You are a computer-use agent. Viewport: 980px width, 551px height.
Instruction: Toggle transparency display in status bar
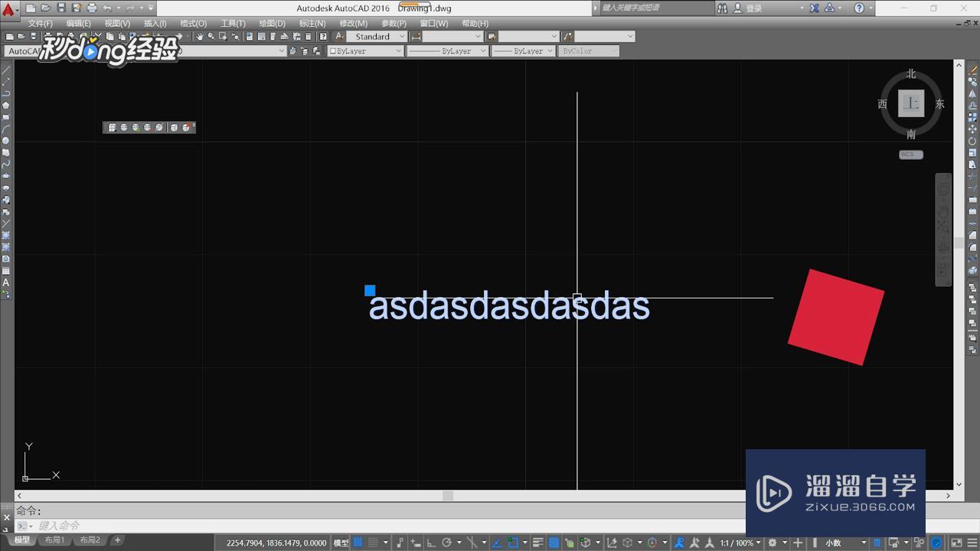(x=554, y=543)
